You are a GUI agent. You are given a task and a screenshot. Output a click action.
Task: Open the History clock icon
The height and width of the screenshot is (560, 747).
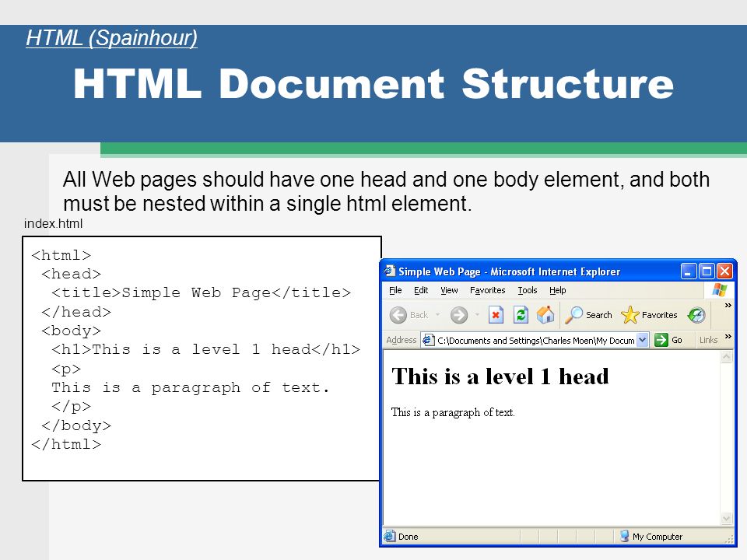pos(696,315)
